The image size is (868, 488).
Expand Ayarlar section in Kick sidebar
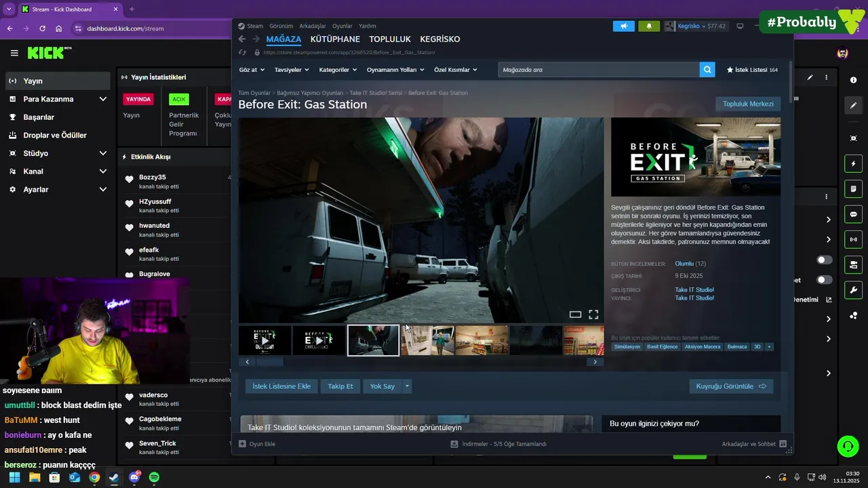coord(103,190)
